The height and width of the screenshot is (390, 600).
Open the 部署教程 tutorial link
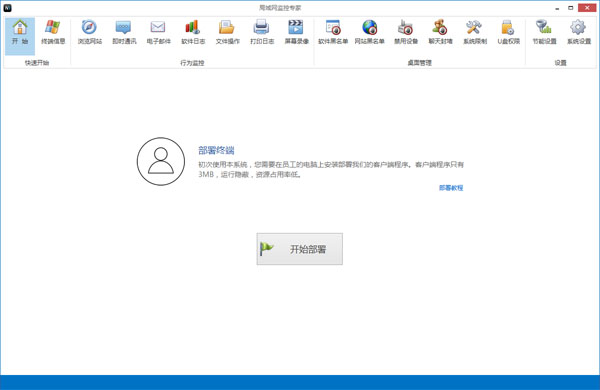coord(451,188)
